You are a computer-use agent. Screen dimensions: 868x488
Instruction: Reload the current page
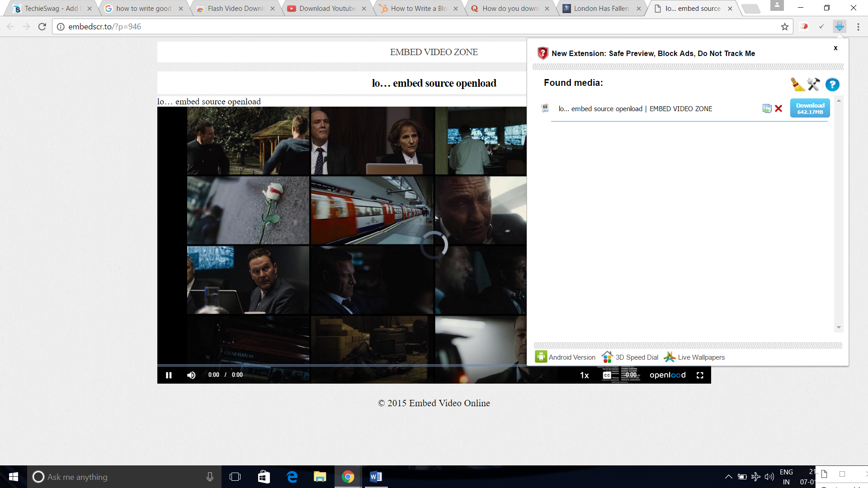[x=42, y=27]
